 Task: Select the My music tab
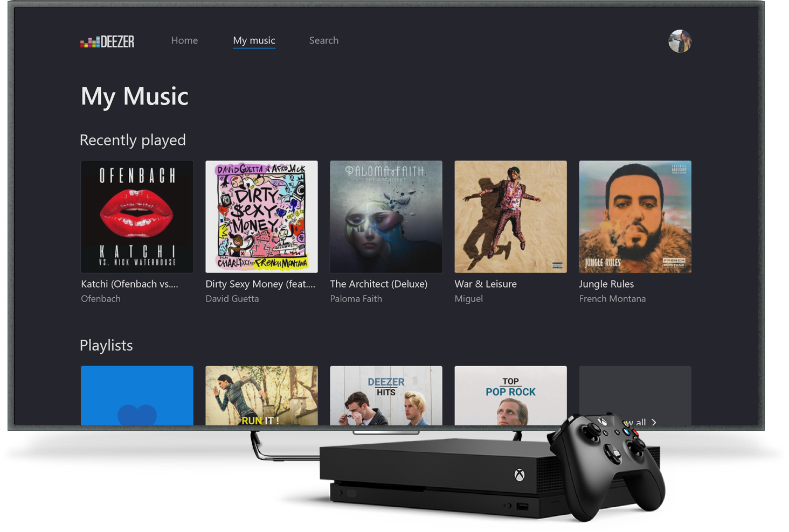[254, 40]
